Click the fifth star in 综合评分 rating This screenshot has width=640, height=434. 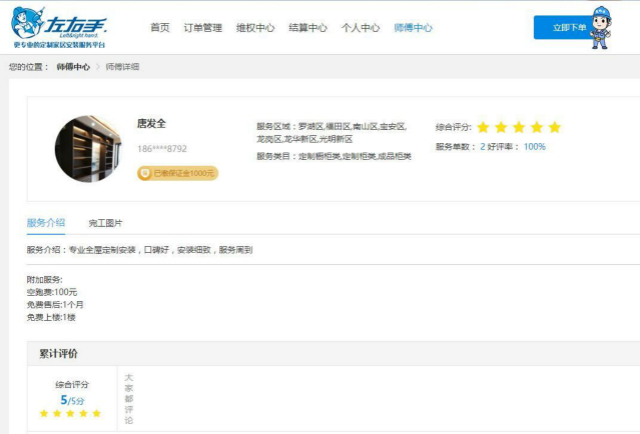pyautogui.click(x=555, y=127)
